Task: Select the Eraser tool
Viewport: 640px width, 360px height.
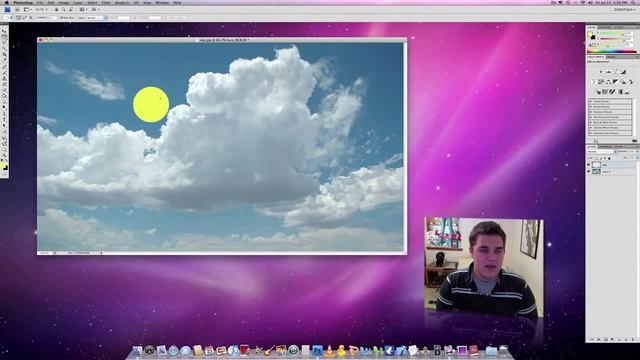Action: (4, 89)
